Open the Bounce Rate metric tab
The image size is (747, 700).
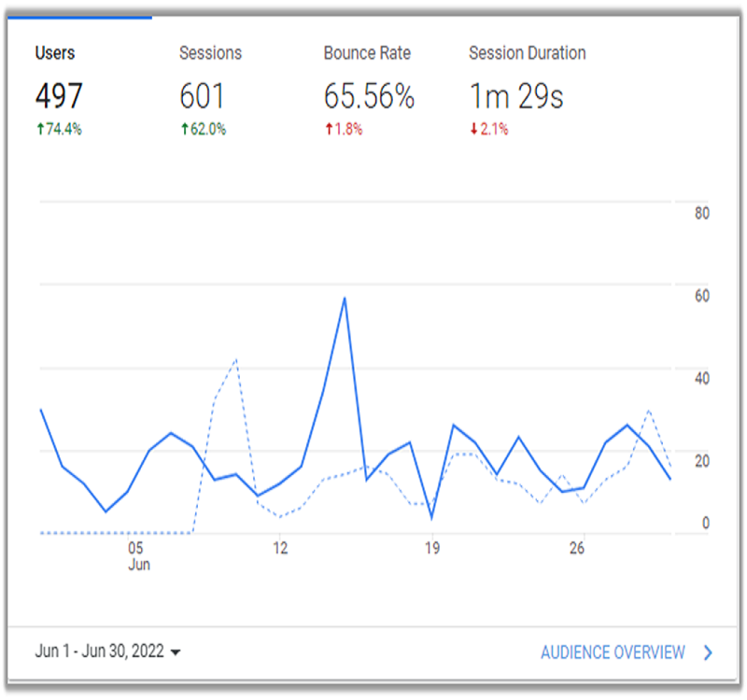(367, 53)
